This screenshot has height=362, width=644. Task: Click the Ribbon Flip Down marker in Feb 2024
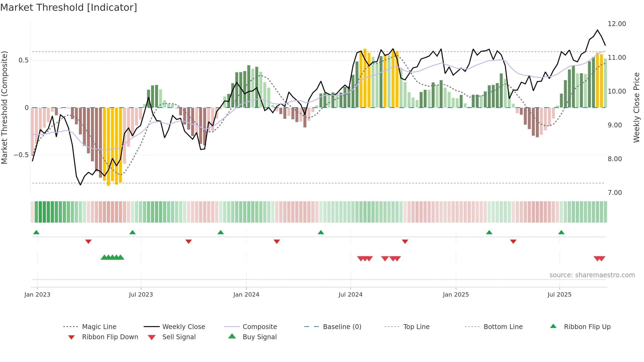click(x=277, y=242)
